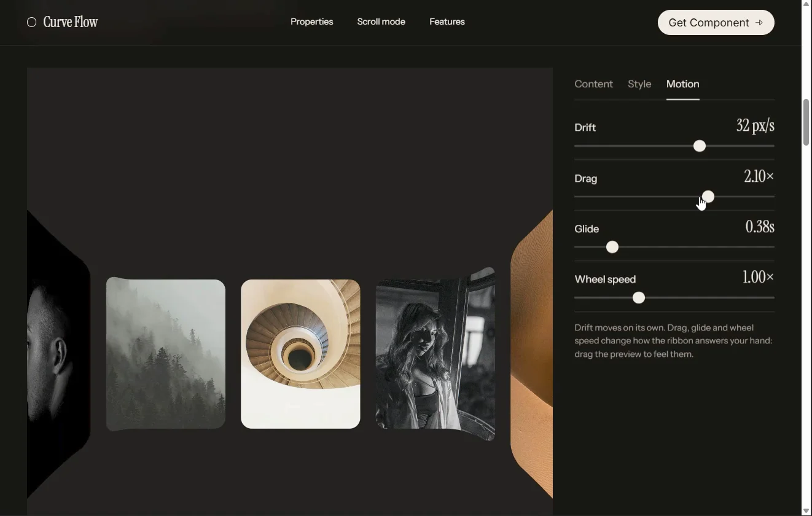Image resolution: width=812 pixels, height=516 pixels.
Task: Click the Get Component button
Action: (x=716, y=23)
